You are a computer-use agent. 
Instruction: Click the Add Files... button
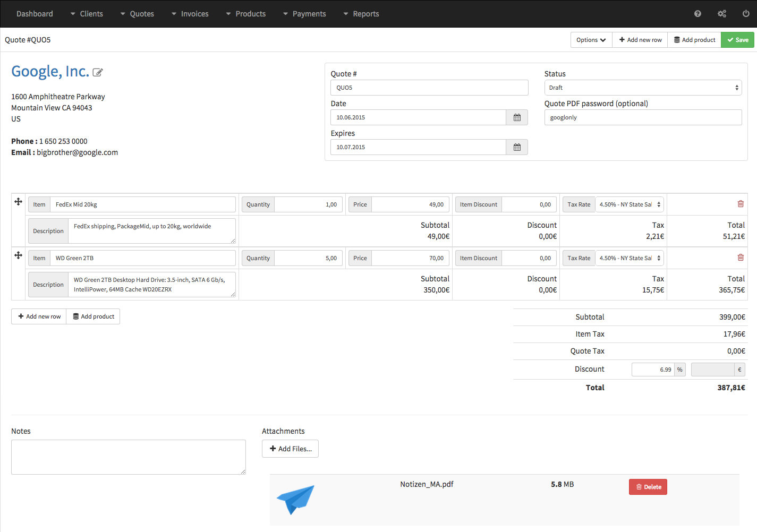(290, 449)
